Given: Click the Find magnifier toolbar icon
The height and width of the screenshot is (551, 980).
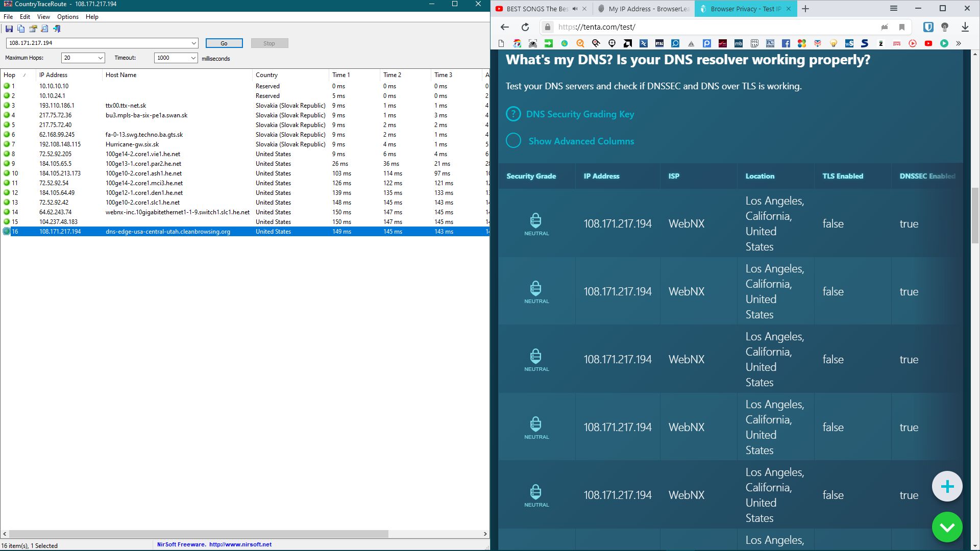Looking at the screenshot, I should (45, 29).
